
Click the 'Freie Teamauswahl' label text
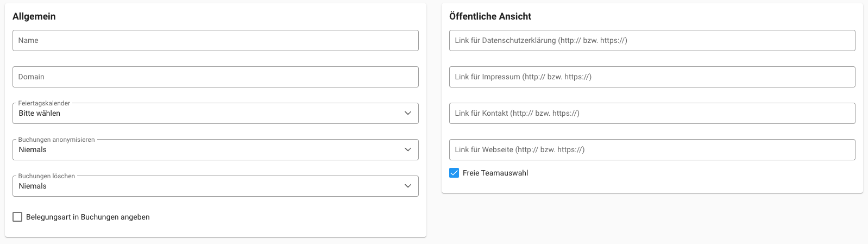pos(495,173)
